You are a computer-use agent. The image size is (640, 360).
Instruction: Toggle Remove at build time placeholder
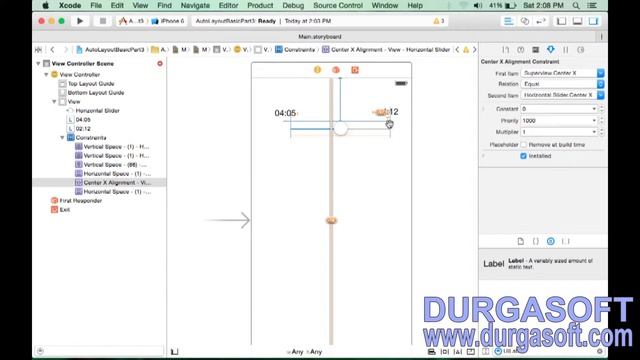[x=524, y=145]
